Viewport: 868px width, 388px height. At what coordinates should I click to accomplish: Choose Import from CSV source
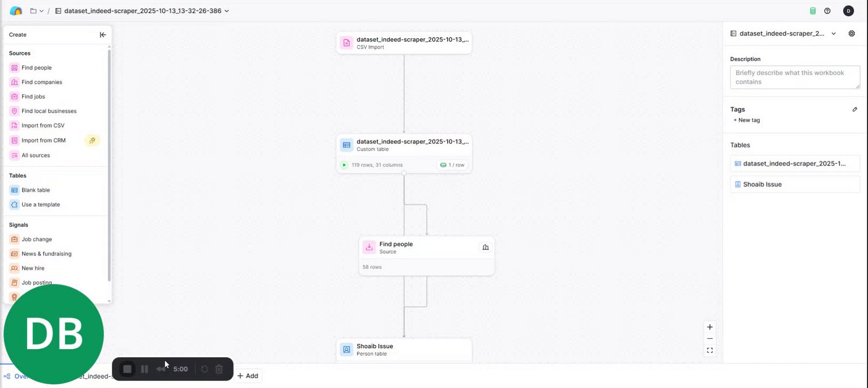click(x=43, y=126)
